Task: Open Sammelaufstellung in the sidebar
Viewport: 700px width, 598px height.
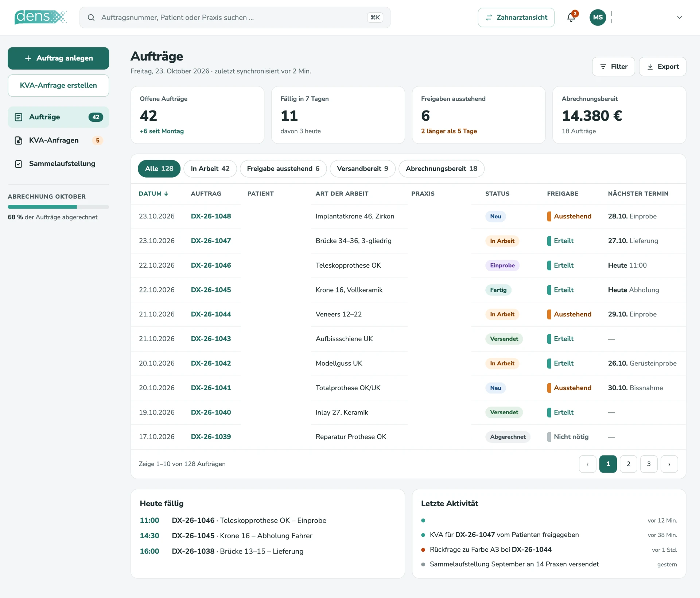Action: point(58,164)
